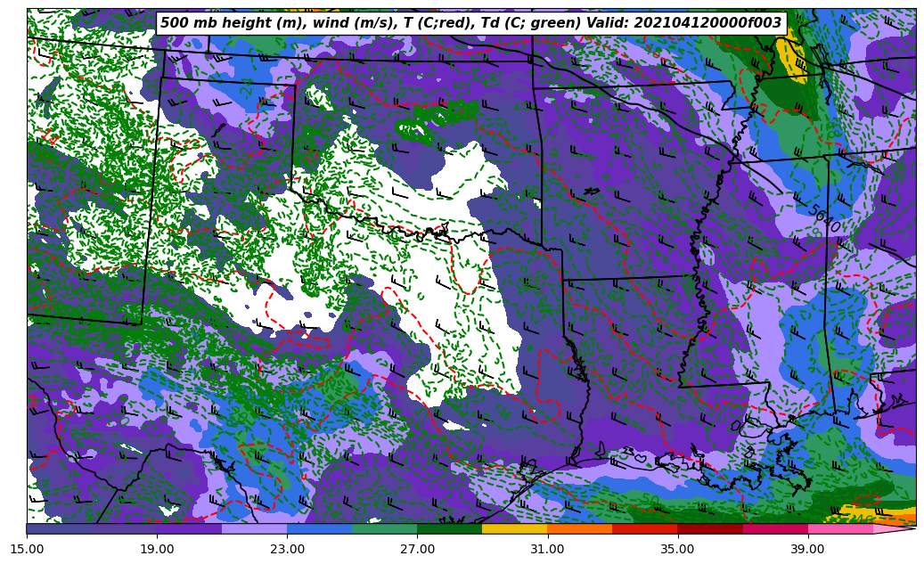Click the 39.00 colorbar tick label
Screen dimensions: 924x564
click(808, 549)
